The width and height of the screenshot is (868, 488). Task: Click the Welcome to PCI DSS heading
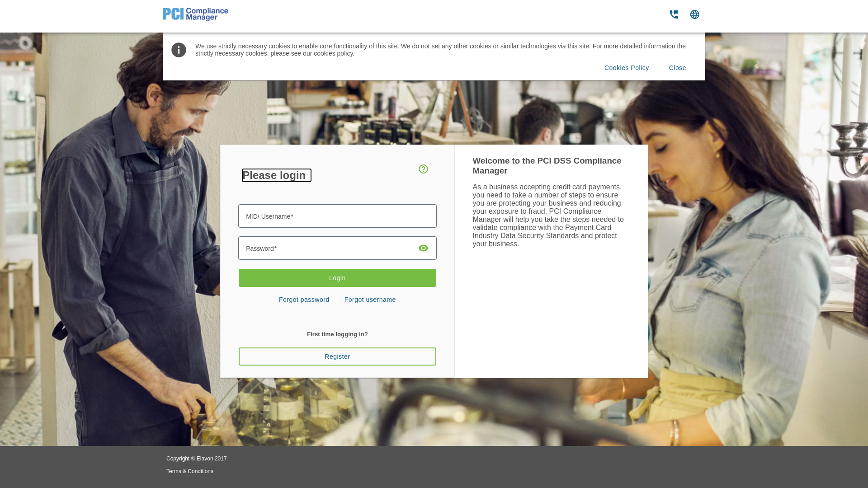pos(547,166)
